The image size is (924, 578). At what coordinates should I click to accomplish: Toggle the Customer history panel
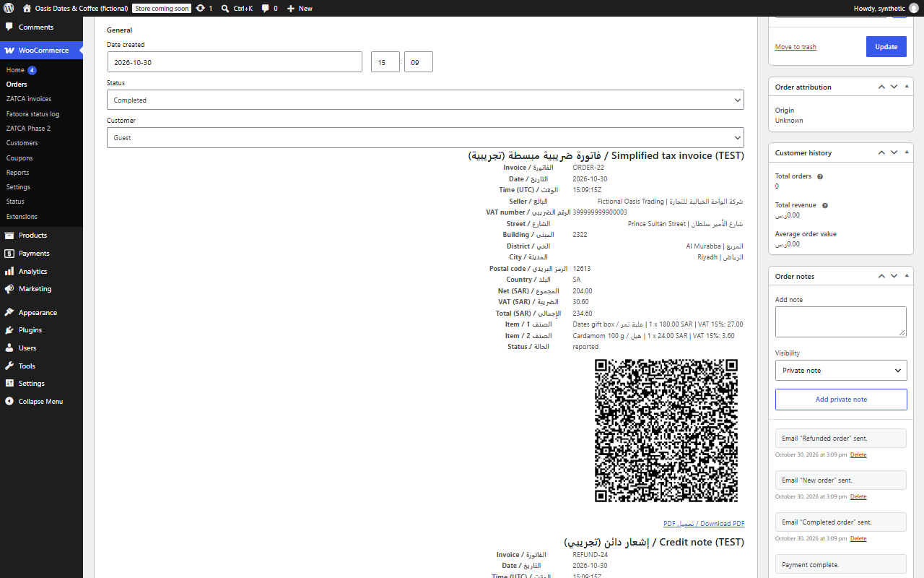(907, 152)
